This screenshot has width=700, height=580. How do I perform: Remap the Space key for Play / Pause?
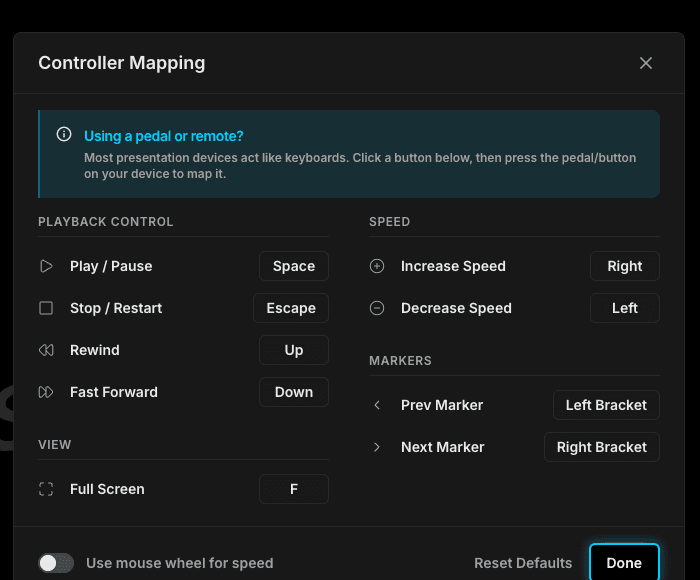294,266
